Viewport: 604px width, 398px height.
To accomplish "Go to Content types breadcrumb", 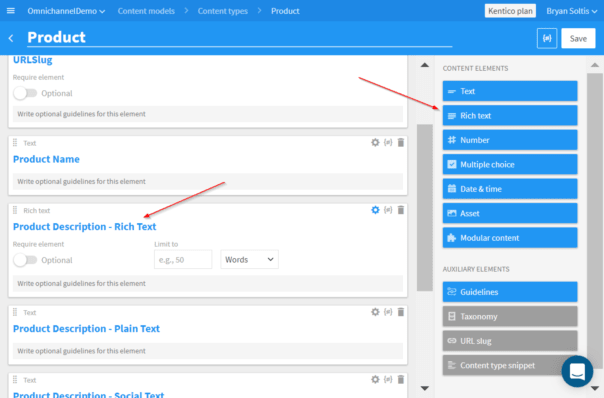I will pyautogui.click(x=223, y=11).
